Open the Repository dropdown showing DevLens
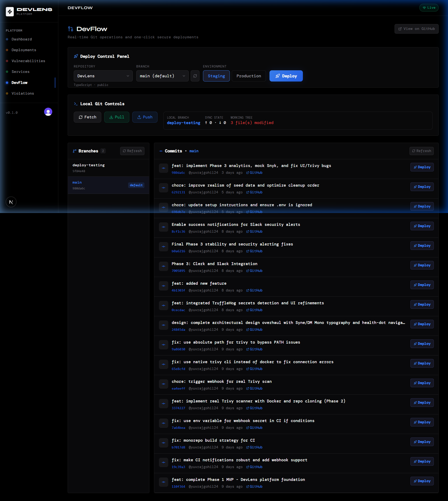Screen dimensions: 448x501 pos(103,76)
